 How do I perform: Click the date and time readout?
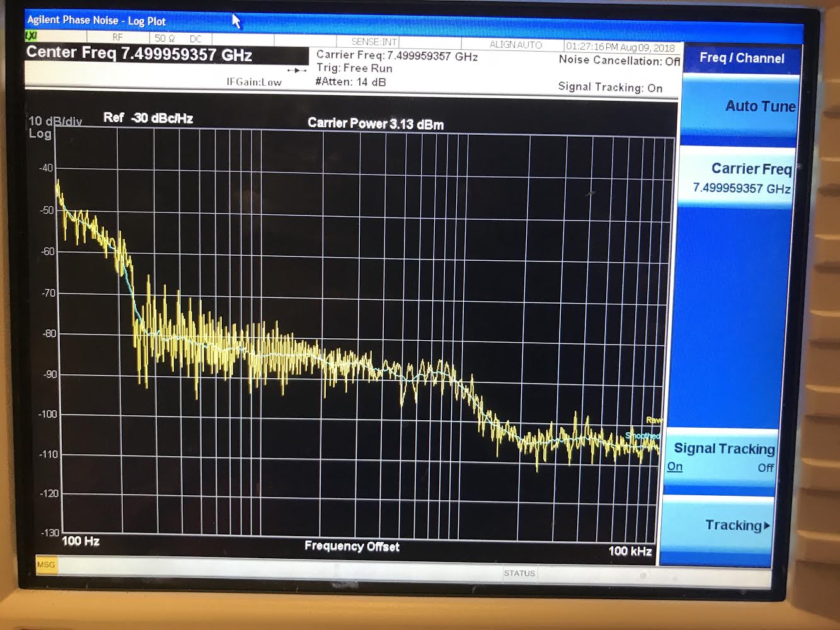[620, 47]
